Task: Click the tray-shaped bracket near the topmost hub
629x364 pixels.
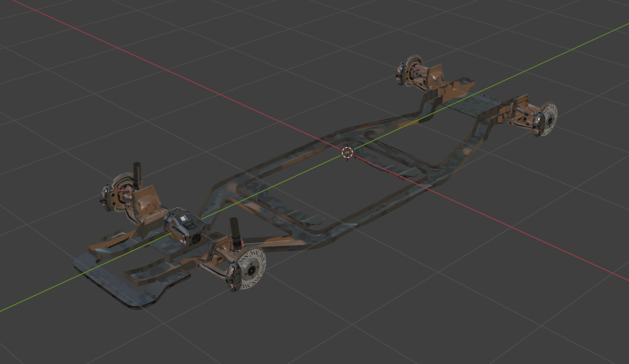Action: tap(455, 89)
